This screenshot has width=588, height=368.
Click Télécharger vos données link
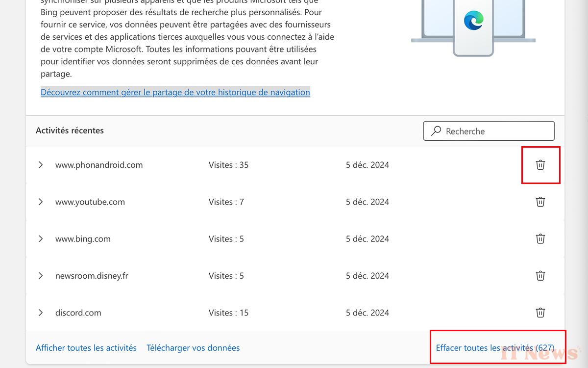click(x=193, y=348)
